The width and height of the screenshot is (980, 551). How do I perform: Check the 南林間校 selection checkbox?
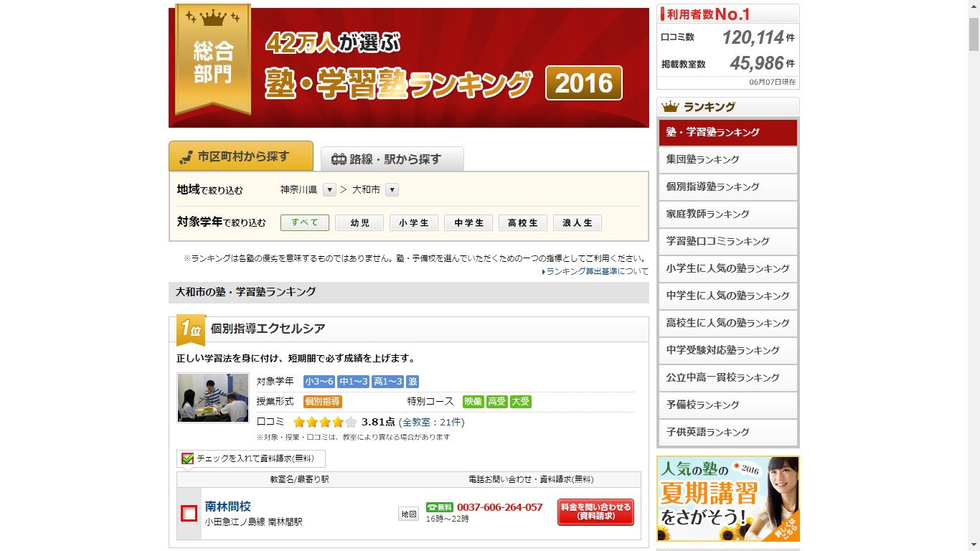[x=189, y=514]
